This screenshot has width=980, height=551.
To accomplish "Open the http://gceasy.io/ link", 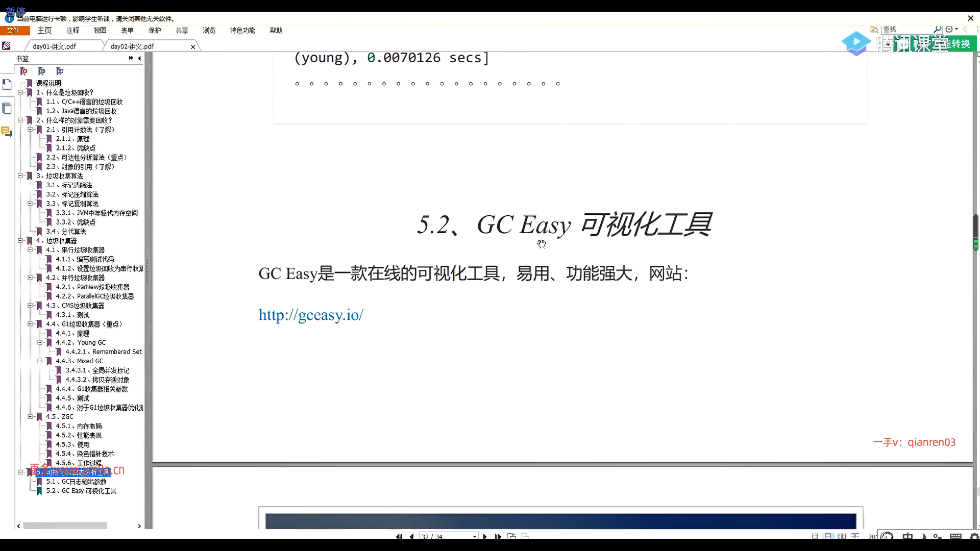I will point(311,315).
